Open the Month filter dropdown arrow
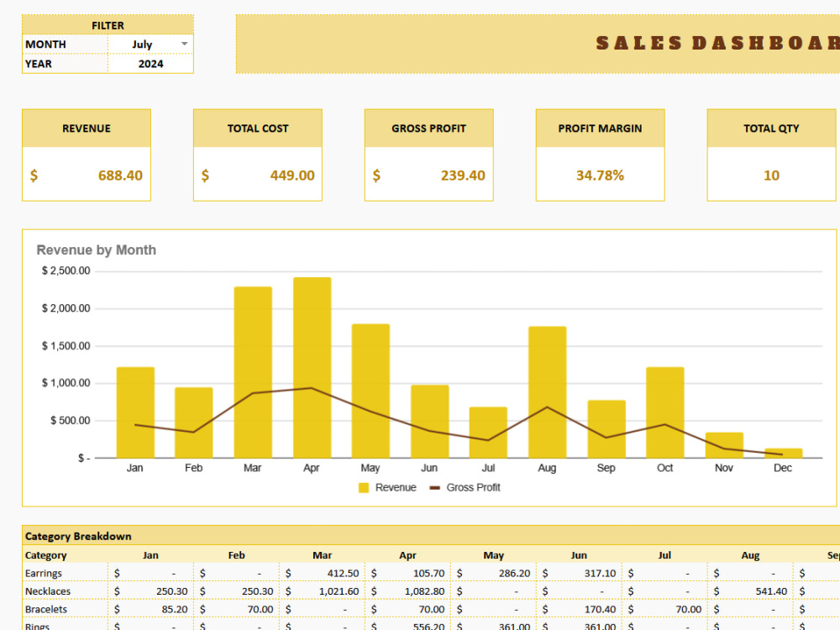The height and width of the screenshot is (630, 840). tap(184, 44)
